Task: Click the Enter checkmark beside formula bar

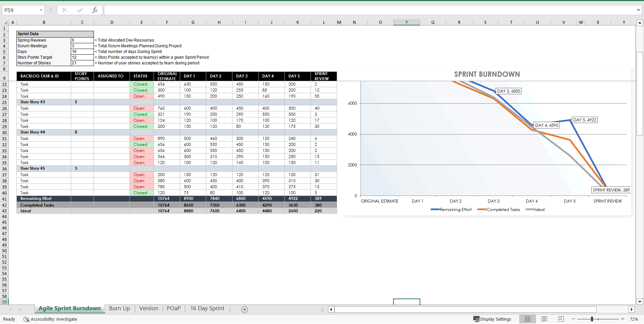Action: pos(80,10)
